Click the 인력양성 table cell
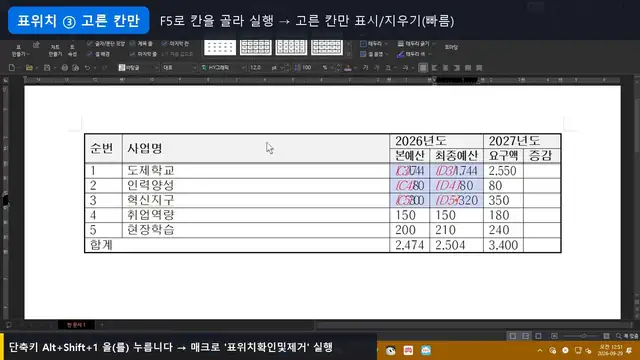 (256, 186)
